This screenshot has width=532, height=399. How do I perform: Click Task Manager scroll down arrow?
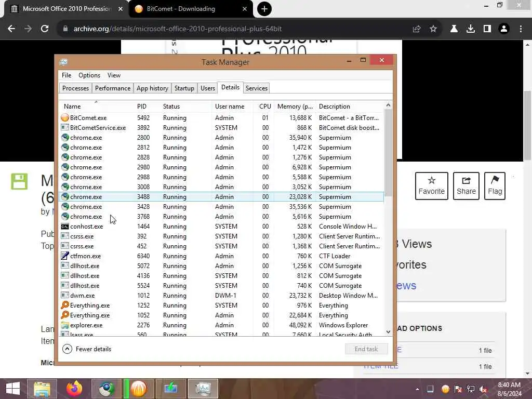pyautogui.click(x=388, y=332)
